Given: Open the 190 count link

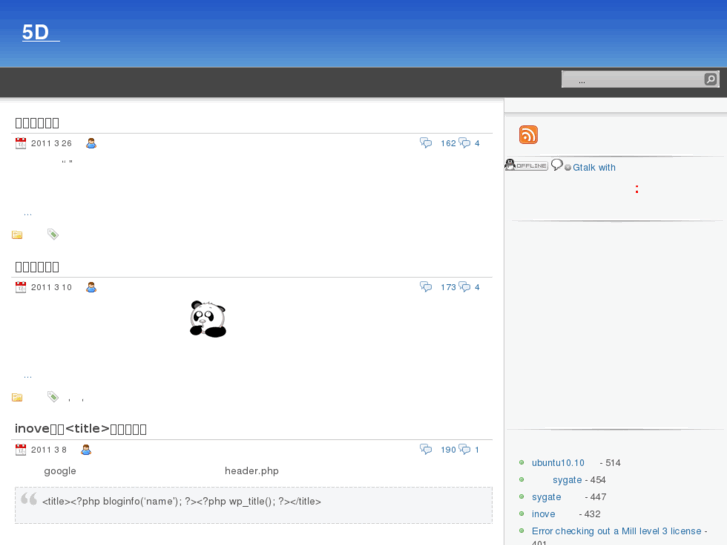Looking at the screenshot, I should click(448, 449).
